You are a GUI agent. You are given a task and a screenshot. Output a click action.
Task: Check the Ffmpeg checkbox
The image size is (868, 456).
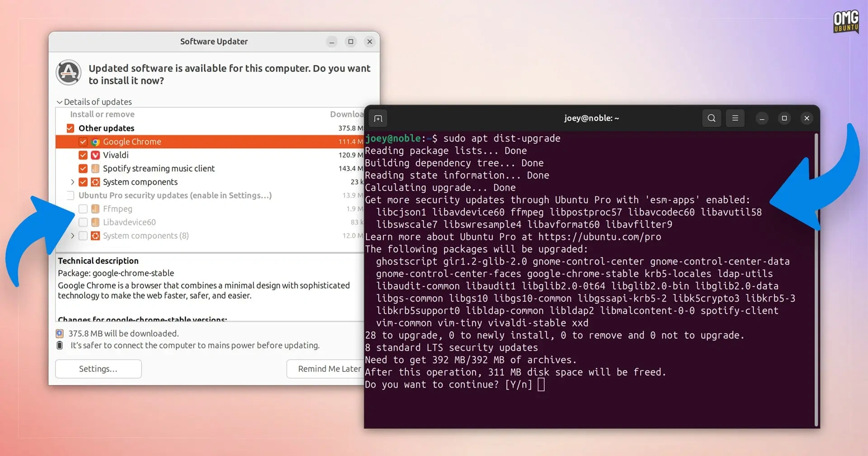(x=83, y=209)
